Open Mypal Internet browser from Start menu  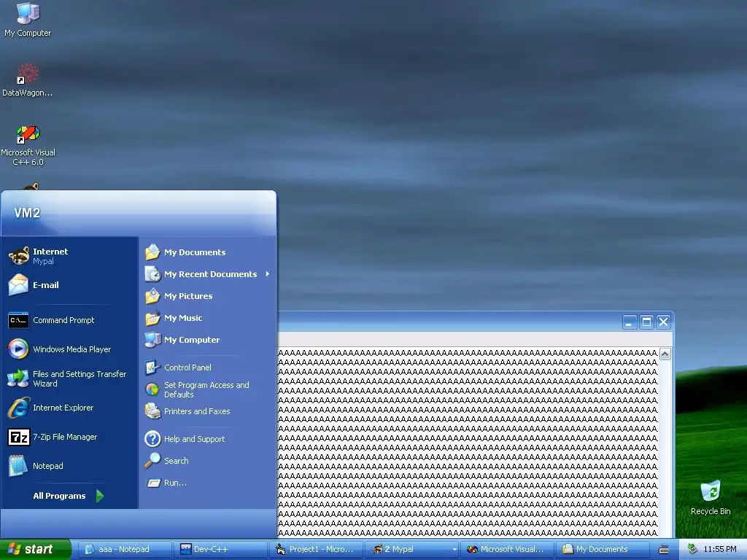pos(69,256)
